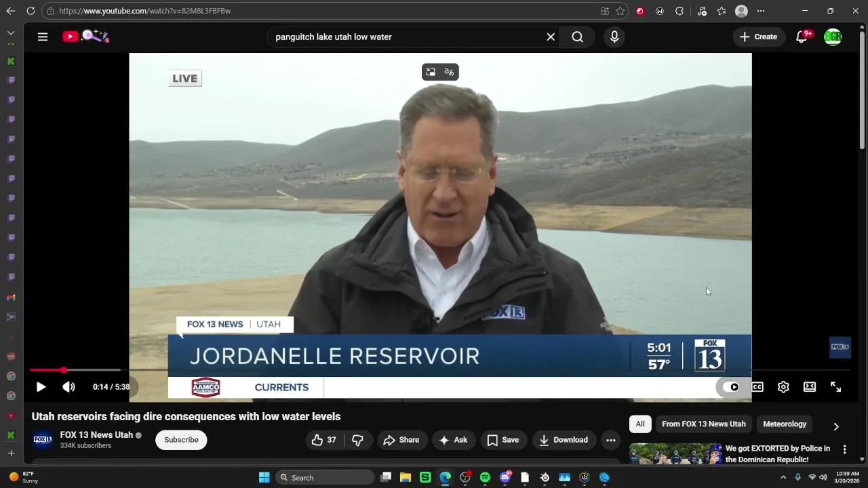This screenshot has height=488, width=868.
Task: Add new tab with plus in sidebar
Action: pos(11,453)
